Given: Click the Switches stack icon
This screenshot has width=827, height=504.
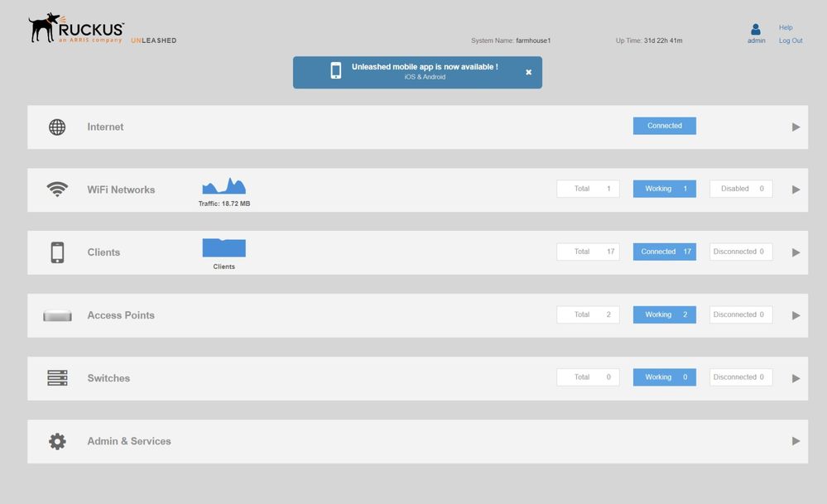Looking at the screenshot, I should (x=57, y=378).
